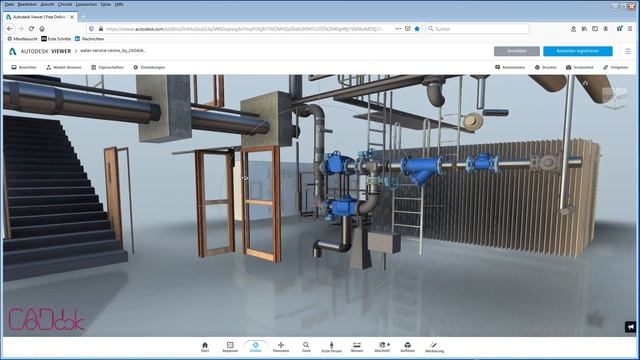Image resolution: width=640 pixels, height=360 pixels.
Task: Click the Start home view tool
Action: [x=205, y=347]
